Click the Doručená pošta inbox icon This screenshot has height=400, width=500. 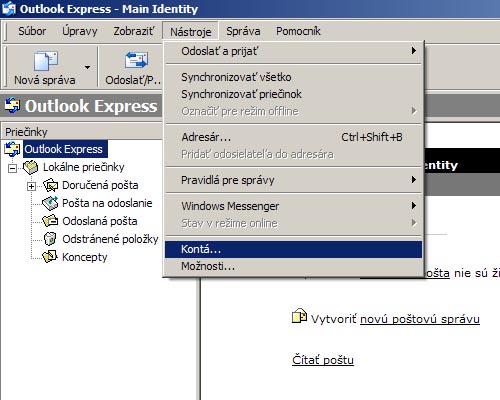(x=50, y=185)
